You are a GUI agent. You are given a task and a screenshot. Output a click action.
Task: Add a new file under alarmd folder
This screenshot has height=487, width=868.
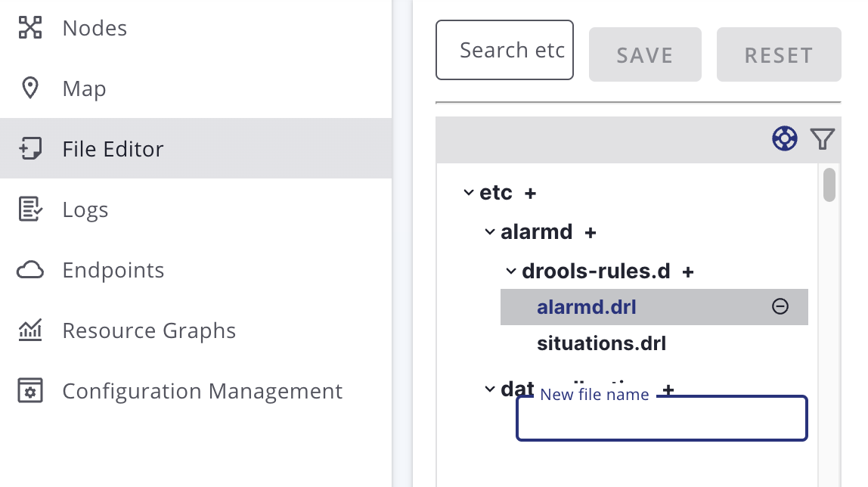pos(591,232)
